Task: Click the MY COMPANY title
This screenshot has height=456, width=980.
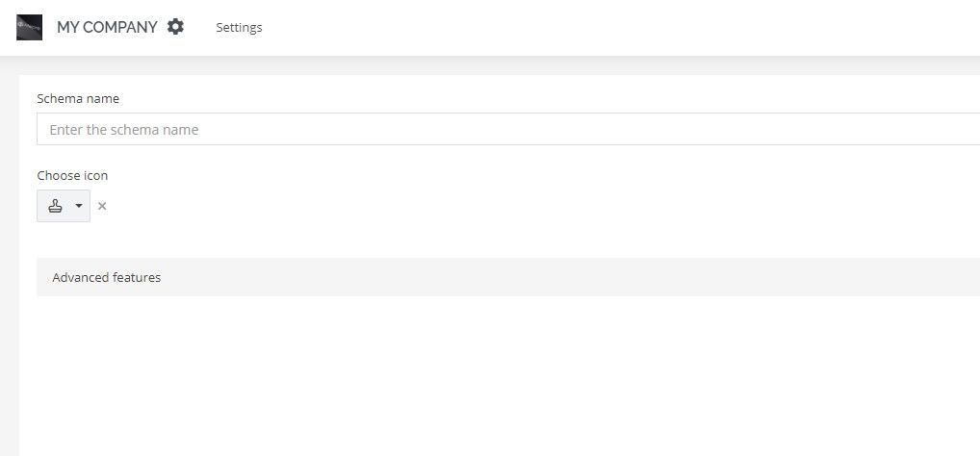Action: point(107,28)
